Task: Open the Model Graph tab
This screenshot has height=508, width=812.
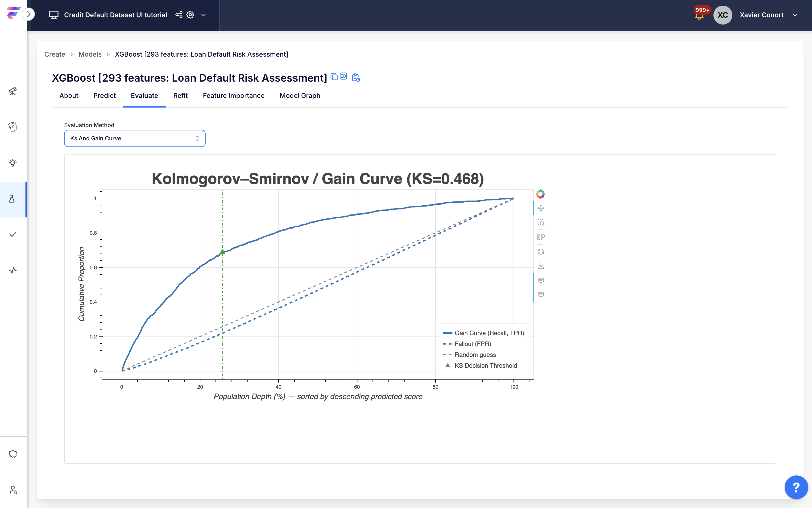Action: point(299,96)
